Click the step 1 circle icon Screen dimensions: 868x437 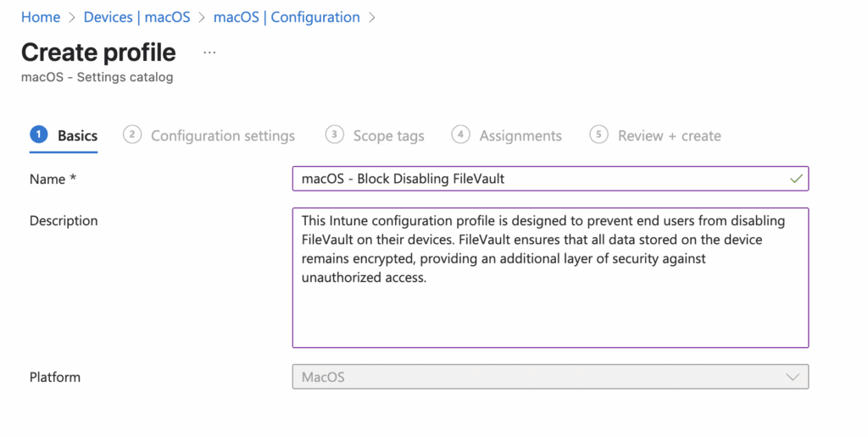(38, 135)
